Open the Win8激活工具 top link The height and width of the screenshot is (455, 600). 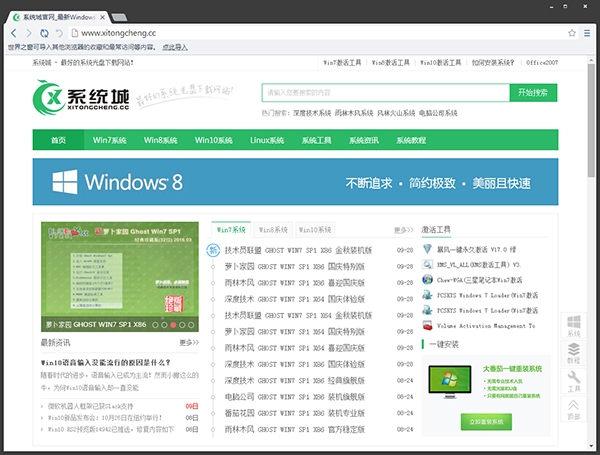(391, 62)
